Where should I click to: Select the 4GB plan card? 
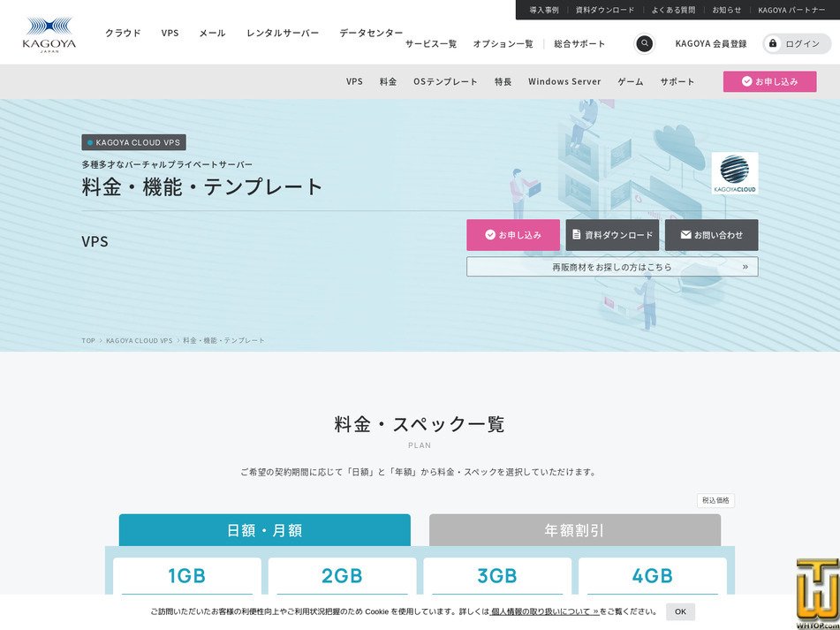[x=653, y=576]
